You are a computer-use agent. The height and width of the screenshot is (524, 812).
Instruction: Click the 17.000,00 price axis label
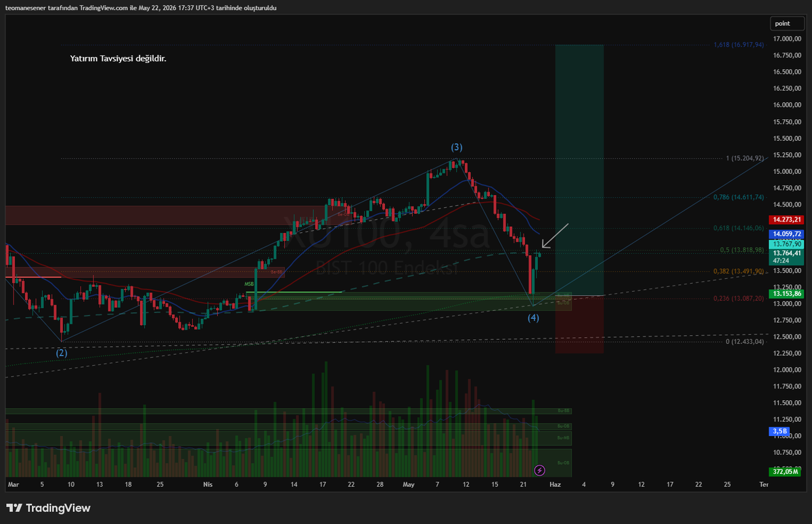coord(788,39)
